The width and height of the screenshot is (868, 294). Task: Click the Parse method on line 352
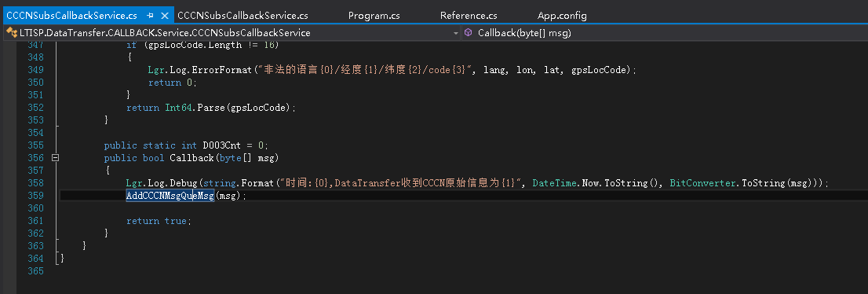point(210,108)
